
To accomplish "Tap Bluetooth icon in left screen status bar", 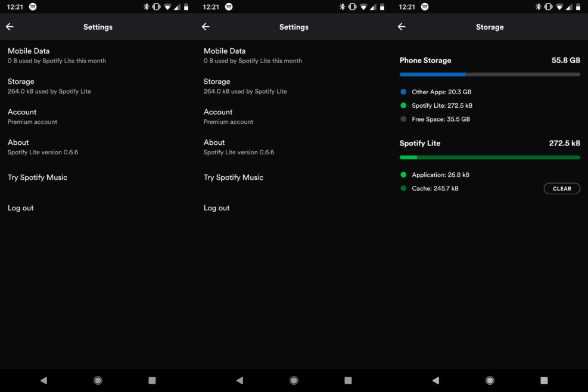I will [x=146, y=7].
